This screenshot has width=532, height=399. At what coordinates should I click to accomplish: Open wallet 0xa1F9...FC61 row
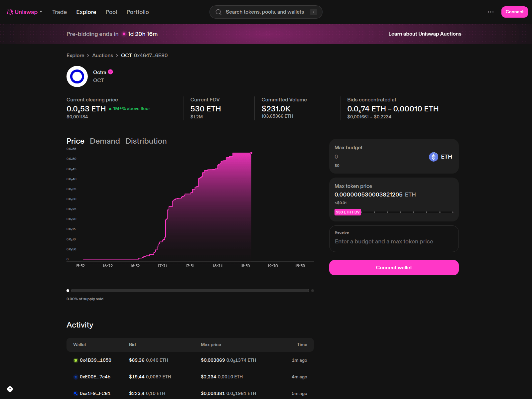[x=190, y=393]
